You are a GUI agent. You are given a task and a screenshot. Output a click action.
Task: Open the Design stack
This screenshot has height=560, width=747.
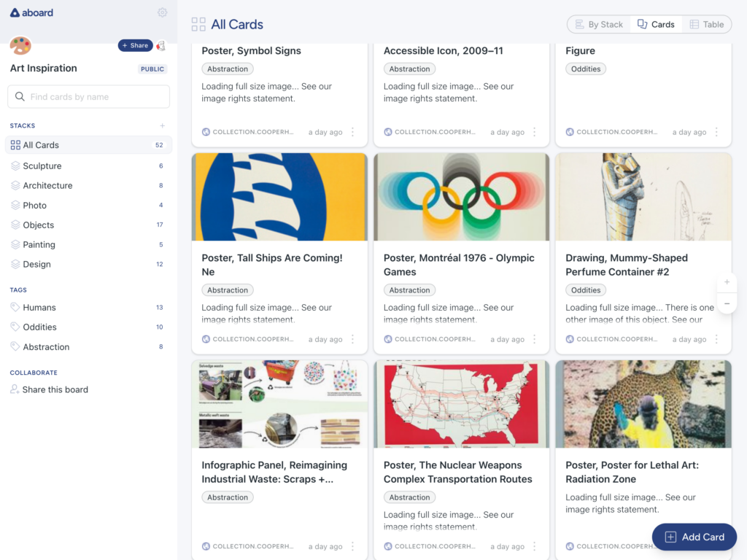88,264
